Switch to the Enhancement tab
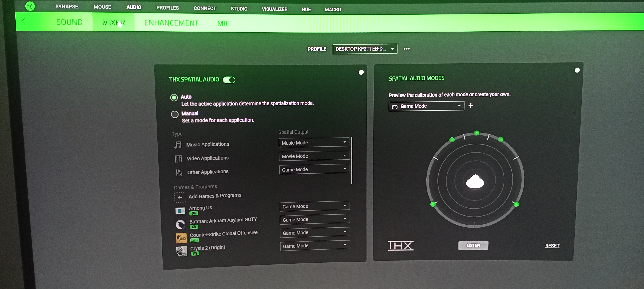Screen dimensions: 644x289 [x=171, y=23]
